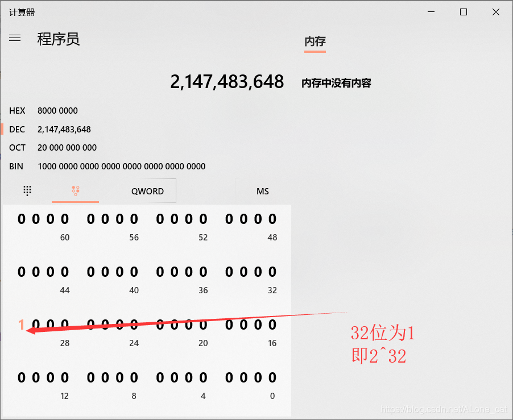The image size is (513, 420).
Task: Select HEX as the input base
Action: (17, 110)
